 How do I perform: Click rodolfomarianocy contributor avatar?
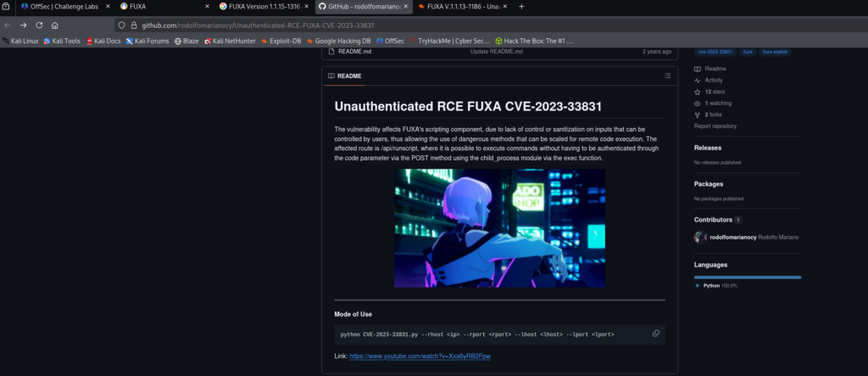(x=699, y=237)
